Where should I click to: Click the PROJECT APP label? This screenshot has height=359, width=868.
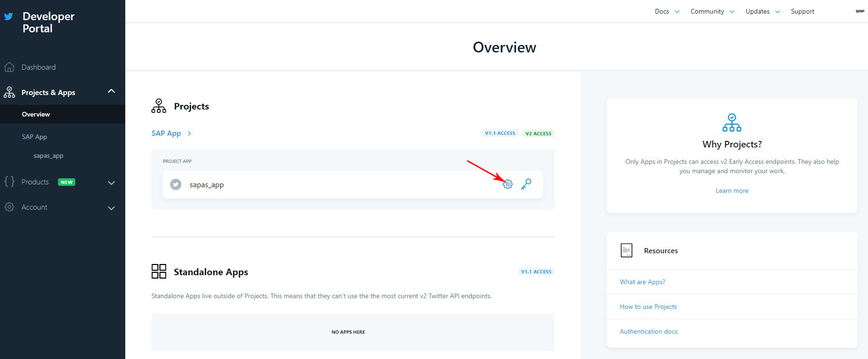177,161
